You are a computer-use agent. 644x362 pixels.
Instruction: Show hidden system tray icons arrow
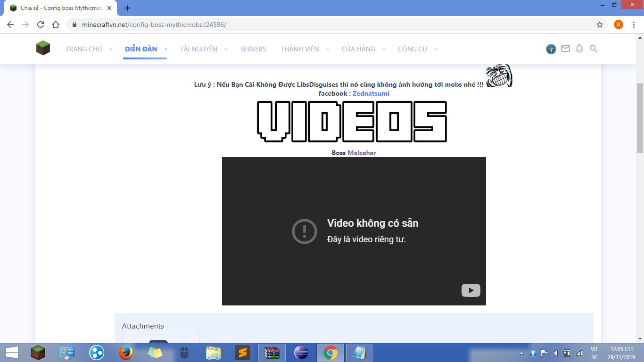(521, 353)
